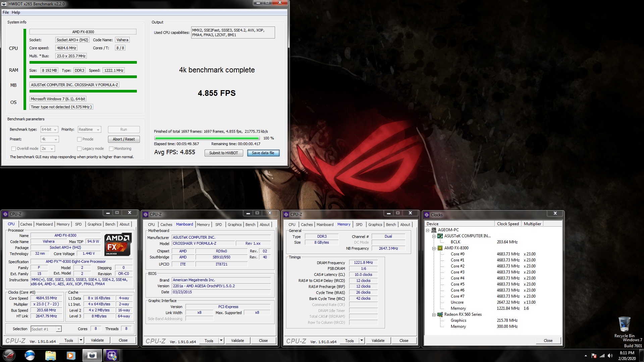Click title icon of CPU-Z Memory window
644x362 pixels.
click(x=286, y=214)
